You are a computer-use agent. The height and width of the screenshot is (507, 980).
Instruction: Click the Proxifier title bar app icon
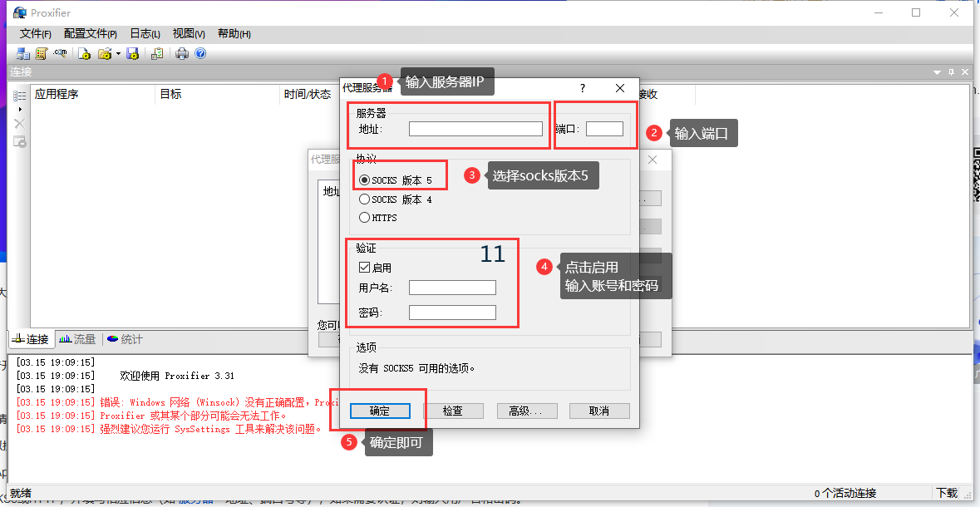coord(19,12)
